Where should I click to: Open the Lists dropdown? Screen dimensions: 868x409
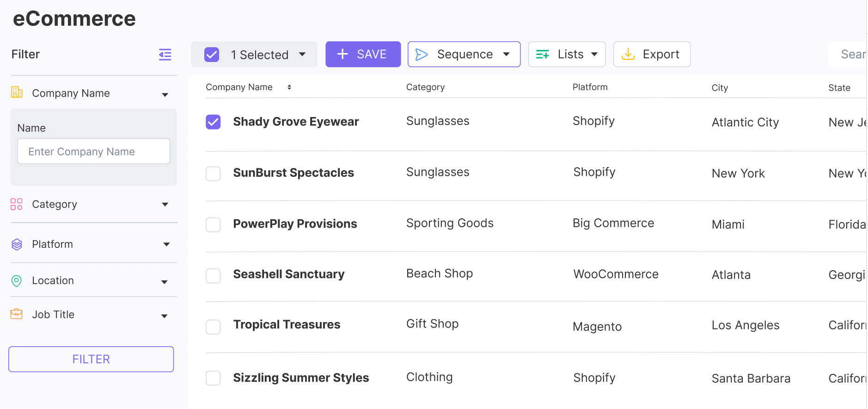[x=567, y=55]
